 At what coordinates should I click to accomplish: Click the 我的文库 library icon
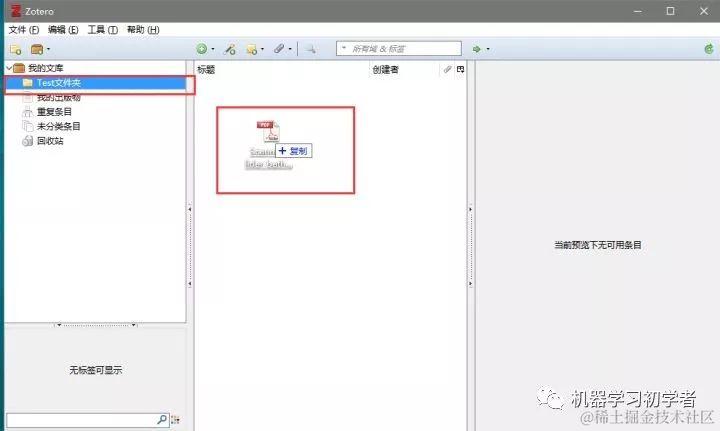pos(19,68)
